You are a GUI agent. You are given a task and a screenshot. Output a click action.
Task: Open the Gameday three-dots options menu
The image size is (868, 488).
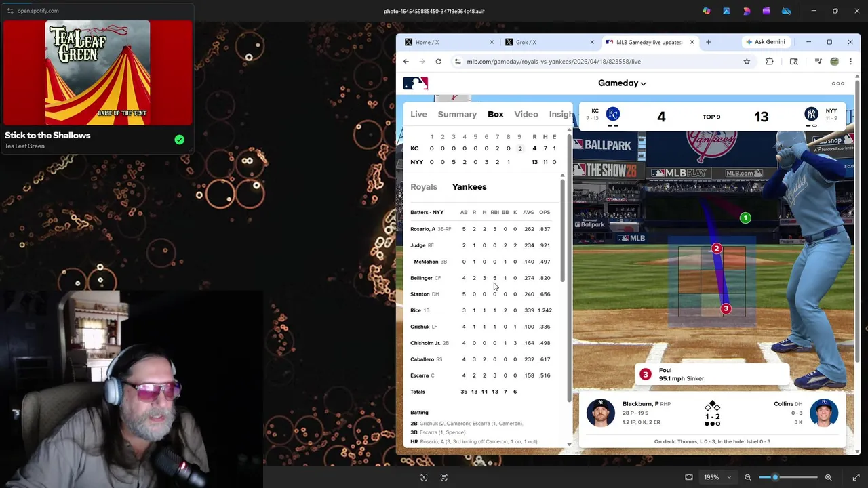838,83
